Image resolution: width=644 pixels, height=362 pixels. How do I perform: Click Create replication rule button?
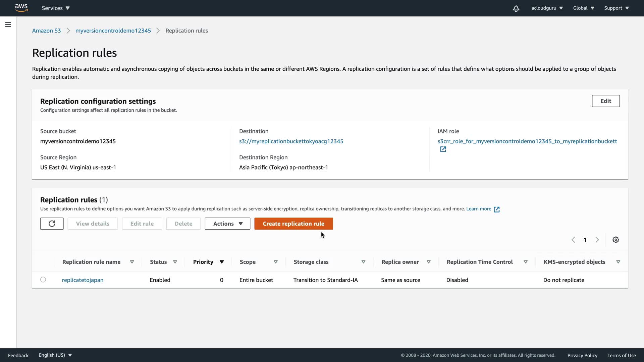[293, 224]
